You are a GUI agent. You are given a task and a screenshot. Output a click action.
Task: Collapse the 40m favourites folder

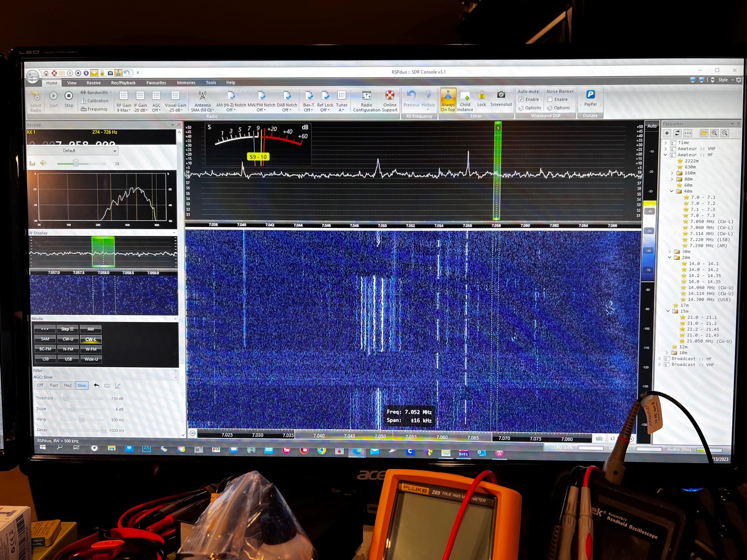[671, 191]
